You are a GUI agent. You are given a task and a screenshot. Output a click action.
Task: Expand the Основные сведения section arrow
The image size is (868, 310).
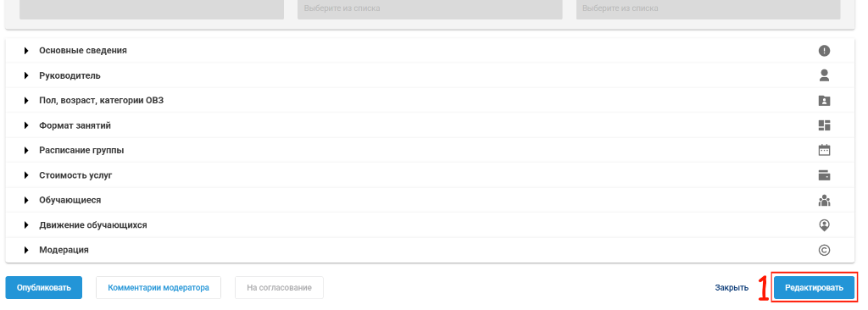click(x=26, y=50)
